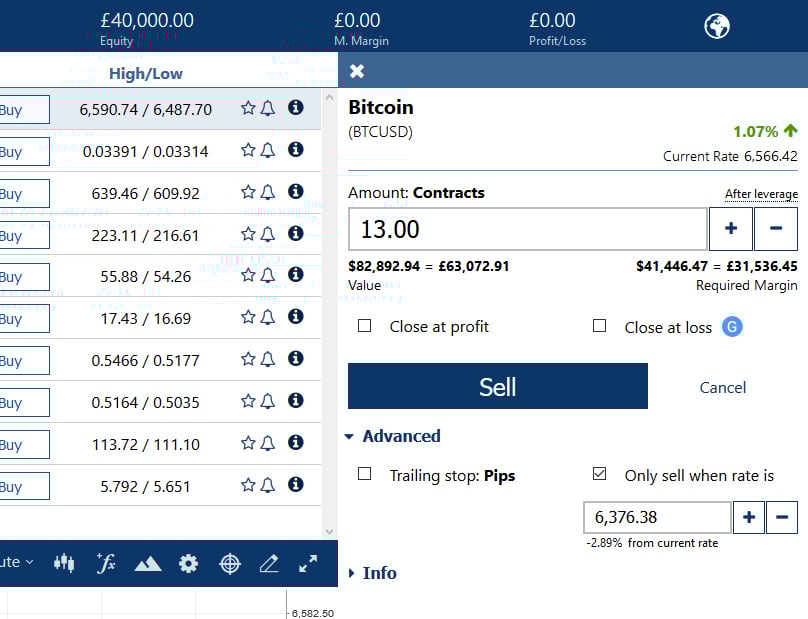This screenshot has height=619, width=808.
Task: Decrease sell rate 6,376.38 with minus
Action: (x=782, y=517)
